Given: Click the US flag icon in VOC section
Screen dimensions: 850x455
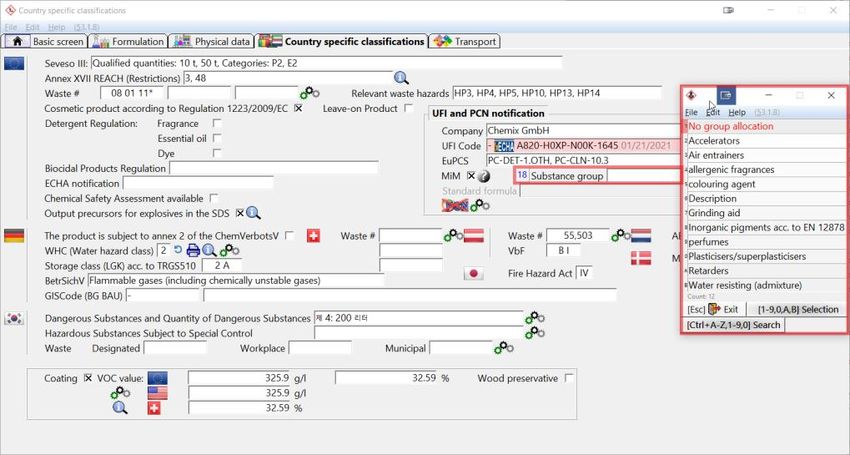Looking at the screenshot, I should point(158,393).
